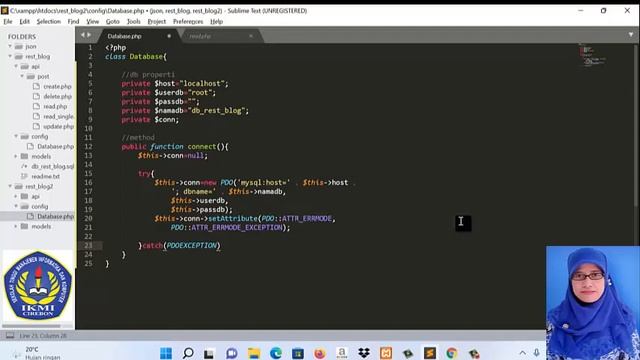Screen dimensions: 640x360
Task: Open the Goto menu
Action: (x=113, y=22)
